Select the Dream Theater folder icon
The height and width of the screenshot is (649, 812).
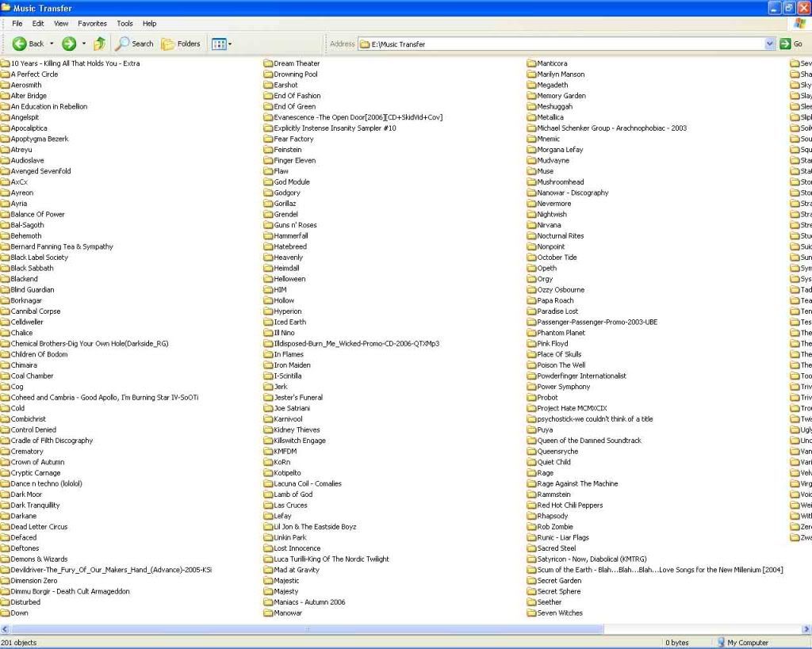(x=268, y=63)
